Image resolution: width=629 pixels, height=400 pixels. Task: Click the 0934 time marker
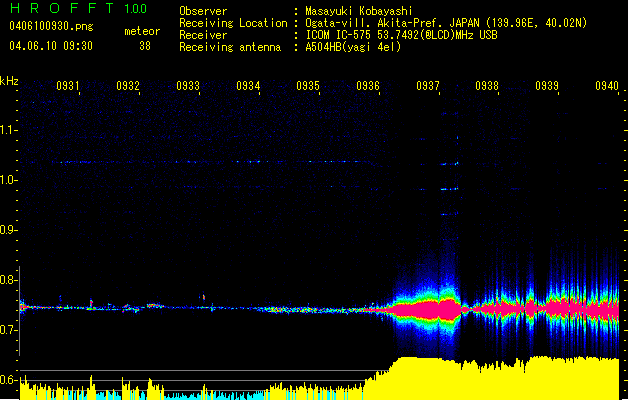pyautogui.click(x=248, y=86)
